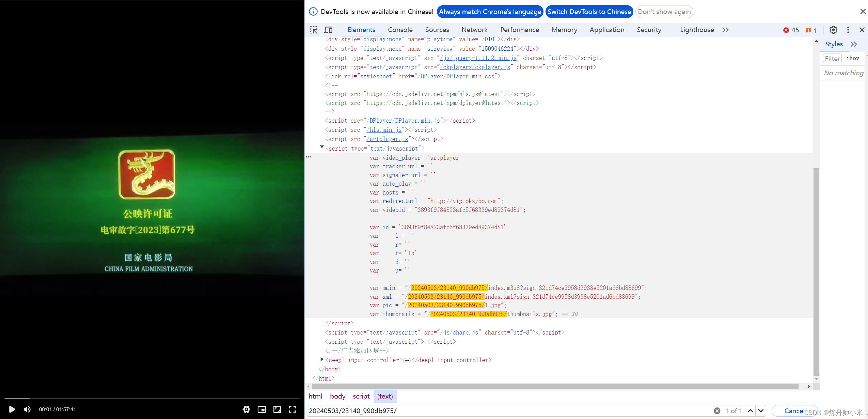
Task: Select script in breadcrumb bar
Action: pos(361,396)
